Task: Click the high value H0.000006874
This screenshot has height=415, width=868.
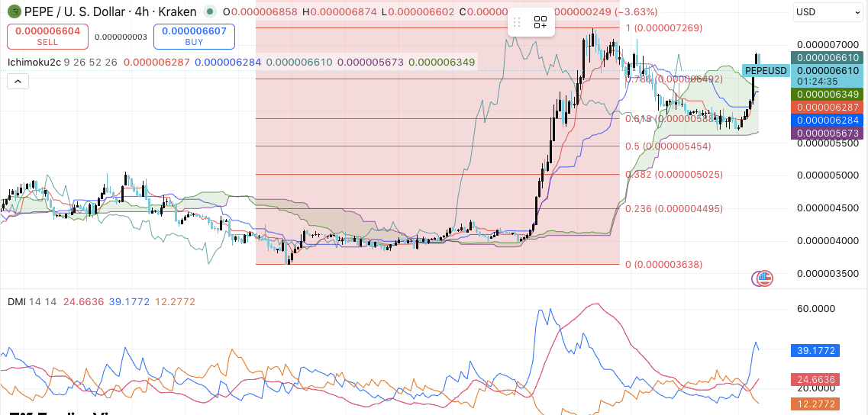Action: [x=340, y=11]
